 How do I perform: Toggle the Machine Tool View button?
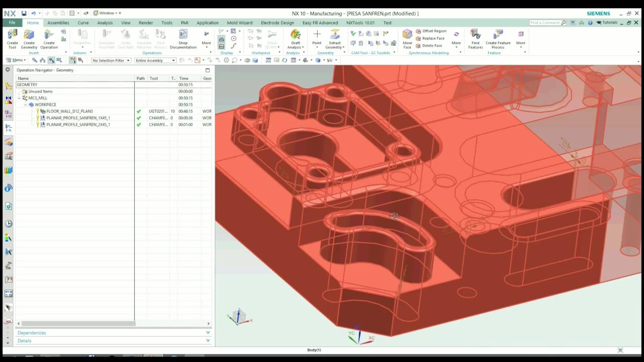click(43, 60)
